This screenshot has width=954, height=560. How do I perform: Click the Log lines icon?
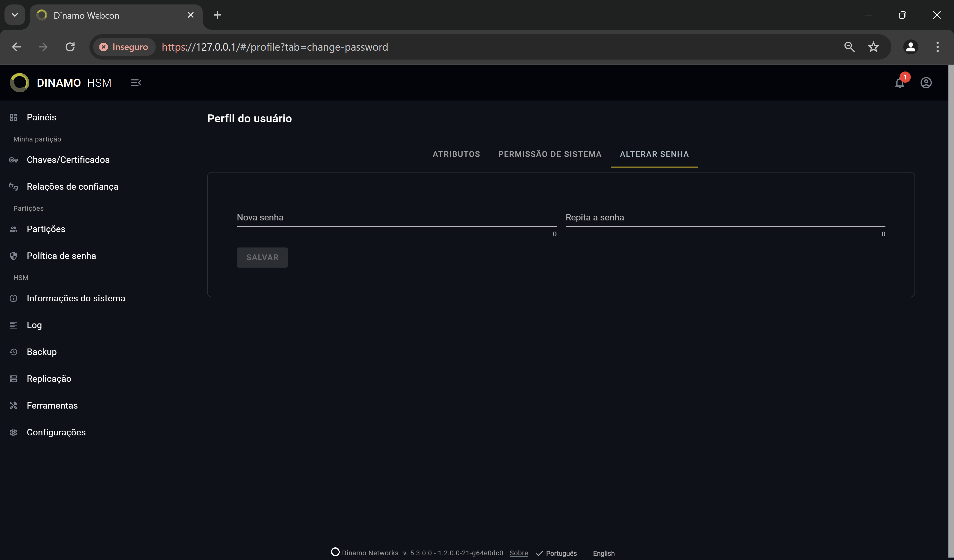13,325
